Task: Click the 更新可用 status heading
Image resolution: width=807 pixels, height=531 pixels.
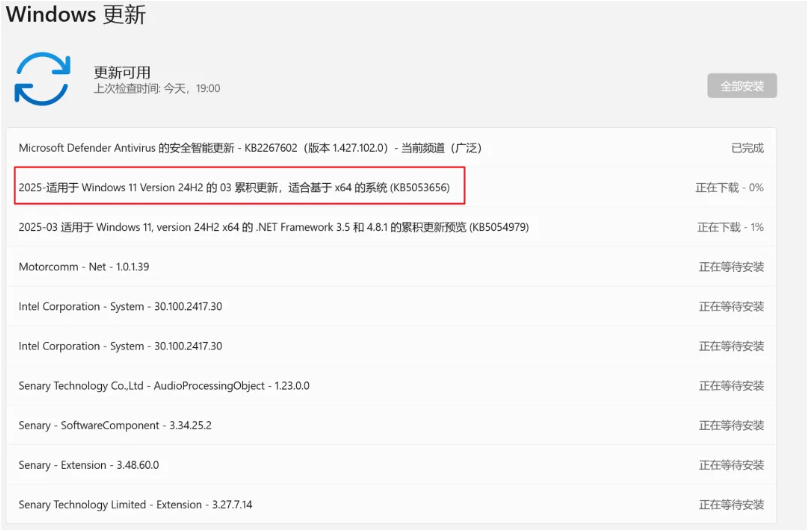Action: click(122, 73)
